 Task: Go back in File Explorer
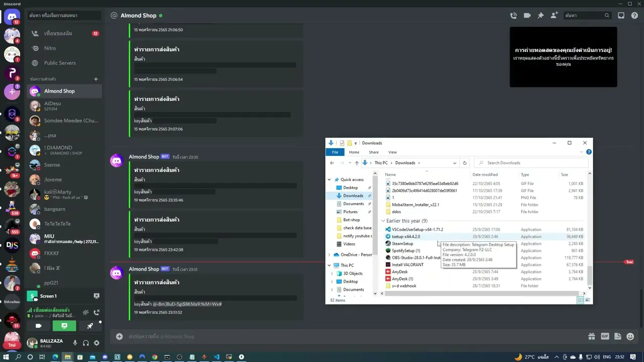pos(332,163)
